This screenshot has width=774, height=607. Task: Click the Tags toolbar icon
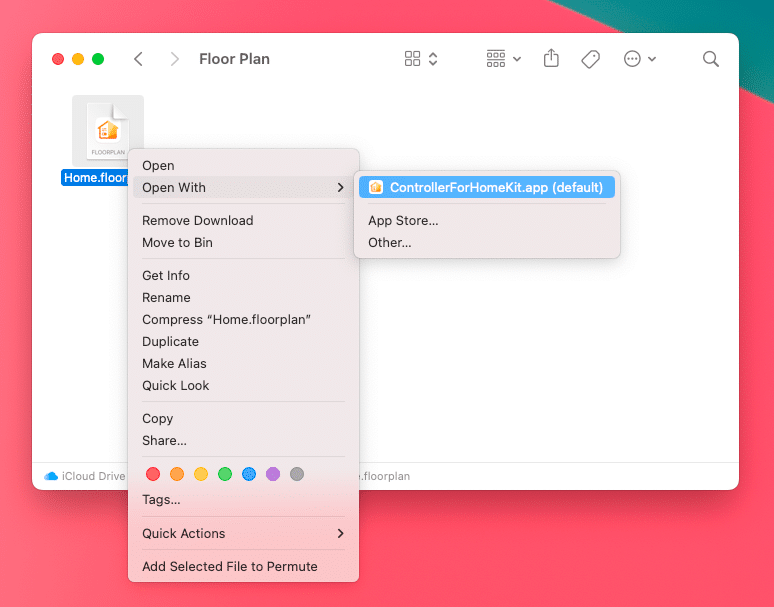coord(590,59)
